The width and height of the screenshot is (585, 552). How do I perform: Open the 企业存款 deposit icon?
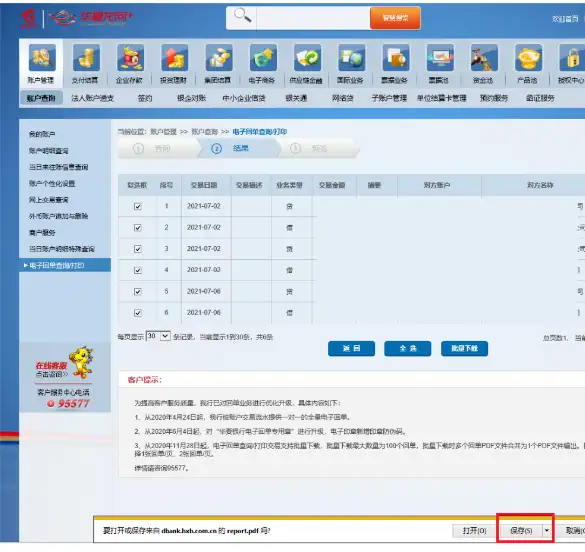tap(131, 58)
